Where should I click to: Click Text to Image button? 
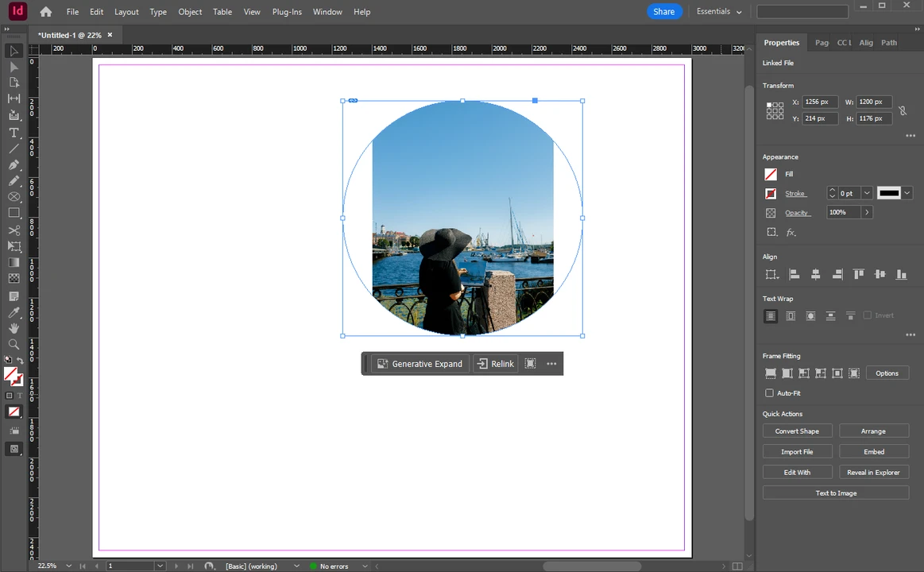pos(836,493)
